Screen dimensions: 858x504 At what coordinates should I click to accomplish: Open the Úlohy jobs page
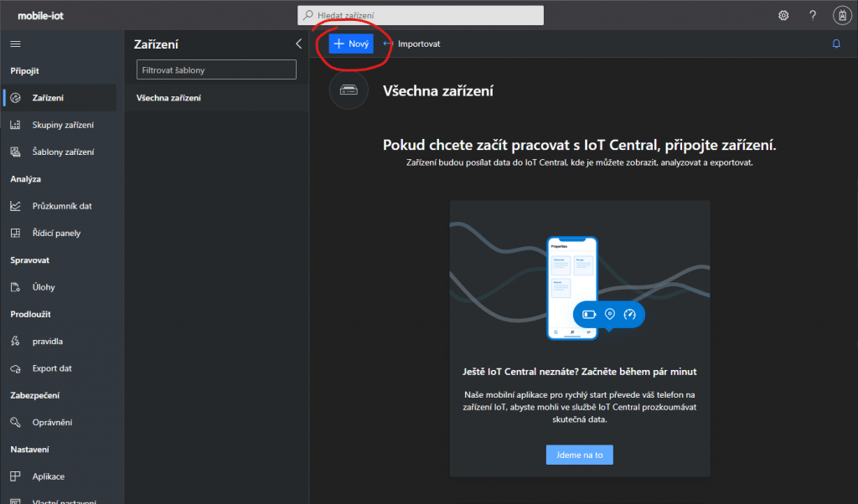44,287
